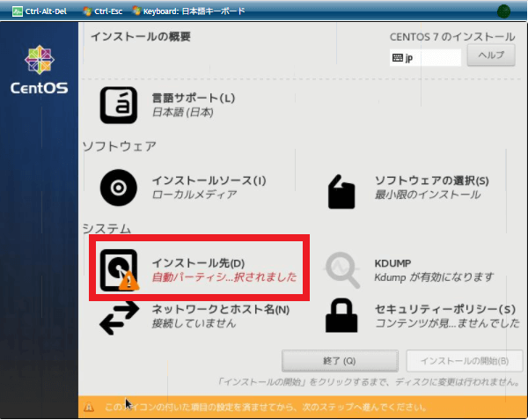Open ネットワークとホスト名(N) settings

tap(221, 309)
